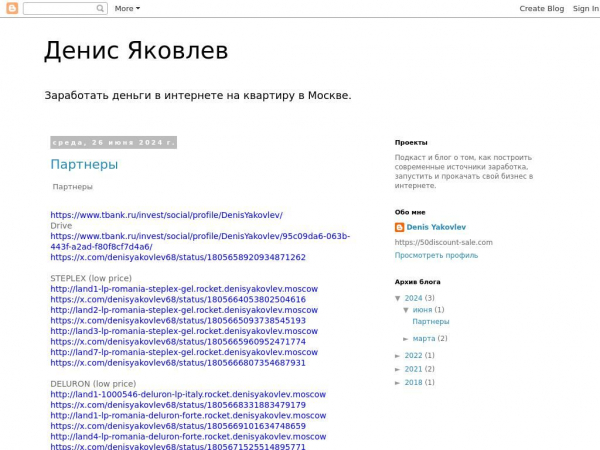
Task: Open x.com status link 1805668331883479179
Action: [178, 405]
